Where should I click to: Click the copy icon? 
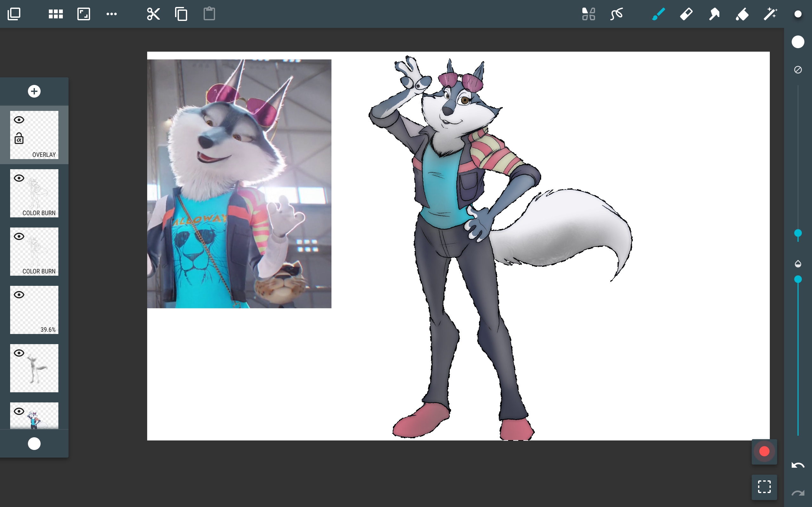click(181, 14)
